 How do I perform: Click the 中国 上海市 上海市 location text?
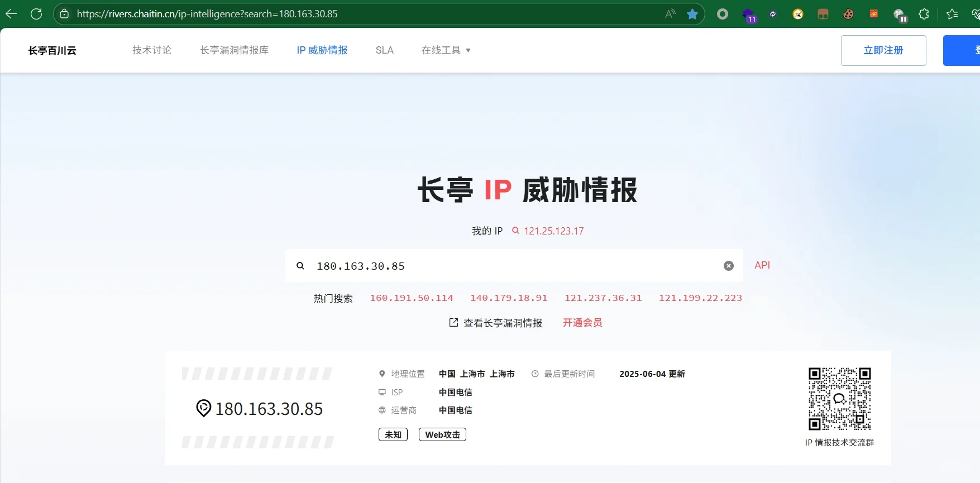477,374
